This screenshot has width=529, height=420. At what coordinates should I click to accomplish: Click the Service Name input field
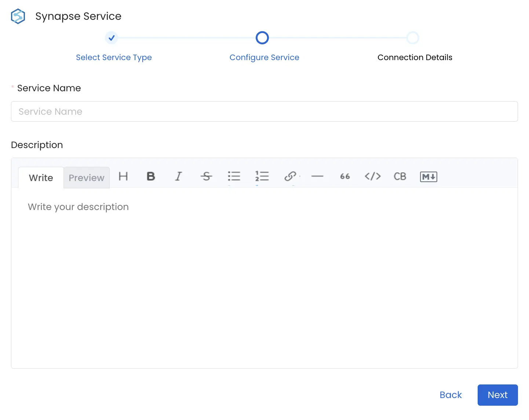pos(264,111)
